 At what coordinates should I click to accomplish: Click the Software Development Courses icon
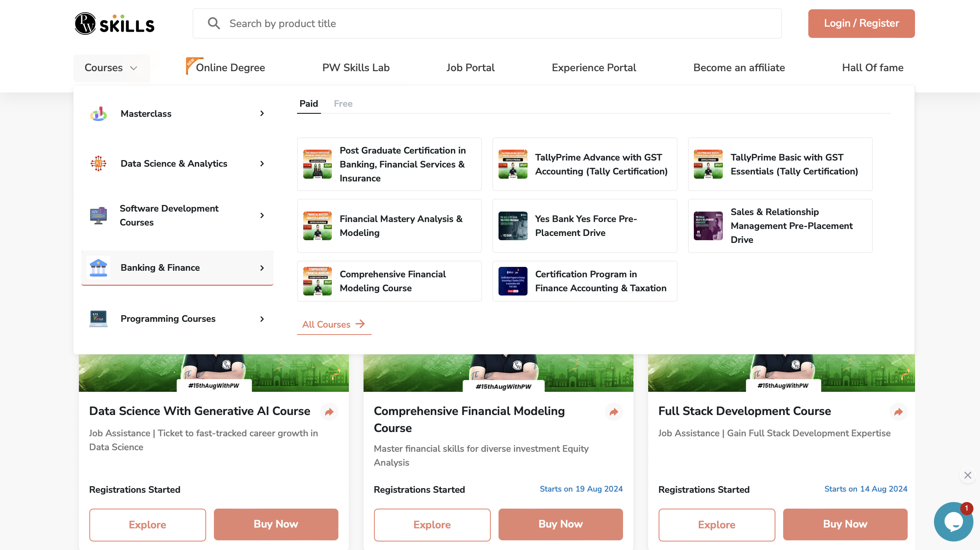(x=99, y=215)
